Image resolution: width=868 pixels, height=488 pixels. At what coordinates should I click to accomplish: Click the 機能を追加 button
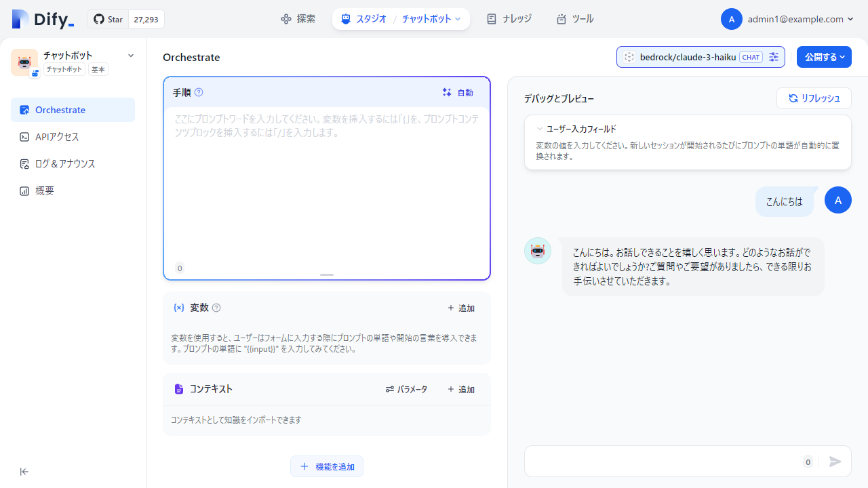click(x=326, y=466)
